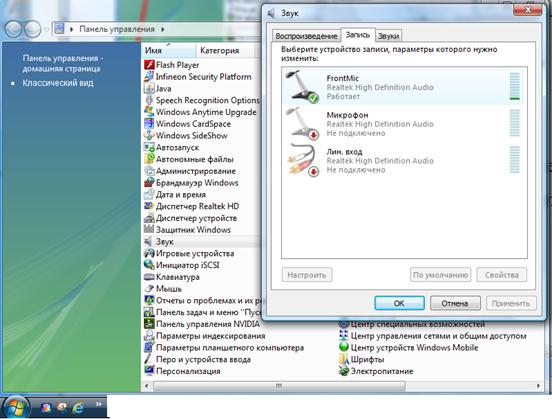Click the scrollbar left arrow
552x419 pixels.
(x=147, y=386)
